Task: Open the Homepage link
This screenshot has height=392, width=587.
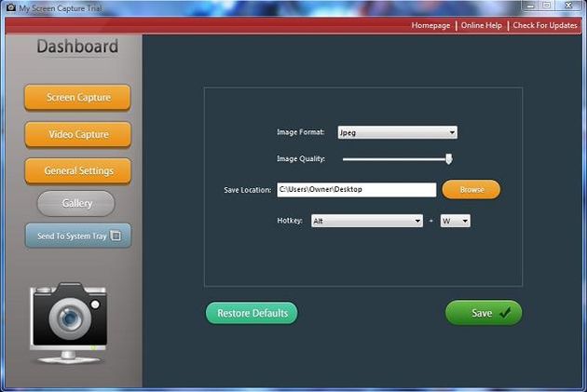Action: (430, 25)
